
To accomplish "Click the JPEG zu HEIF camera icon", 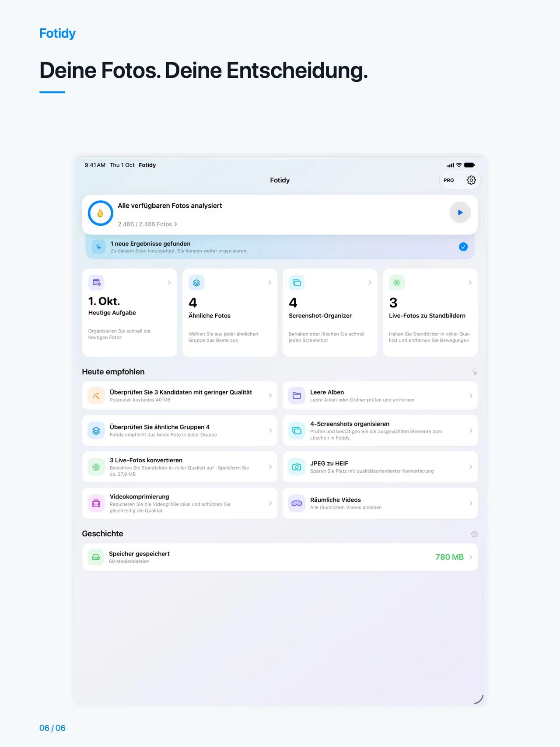I will pyautogui.click(x=297, y=467).
